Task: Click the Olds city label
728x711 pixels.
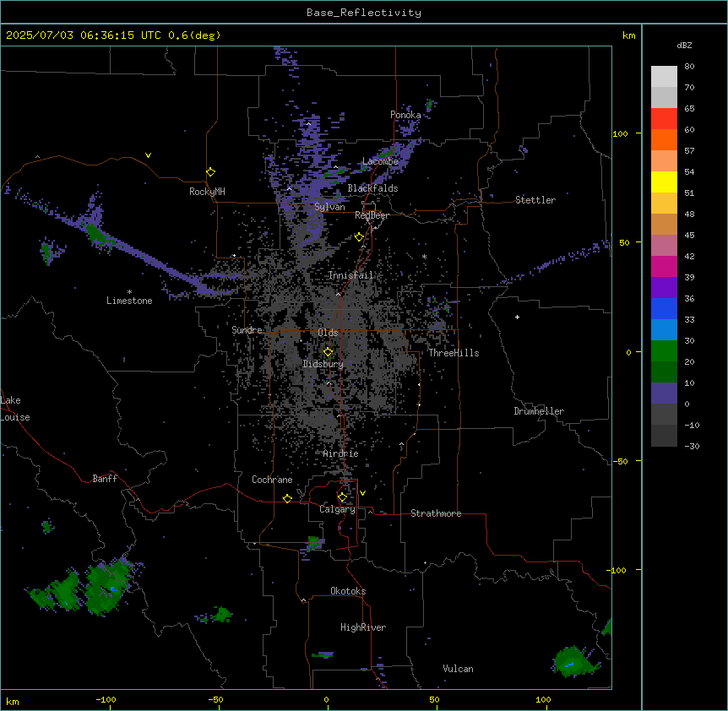Action: click(328, 333)
